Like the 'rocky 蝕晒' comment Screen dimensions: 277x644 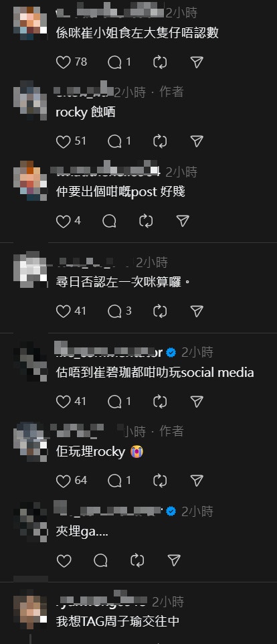pos(63,141)
